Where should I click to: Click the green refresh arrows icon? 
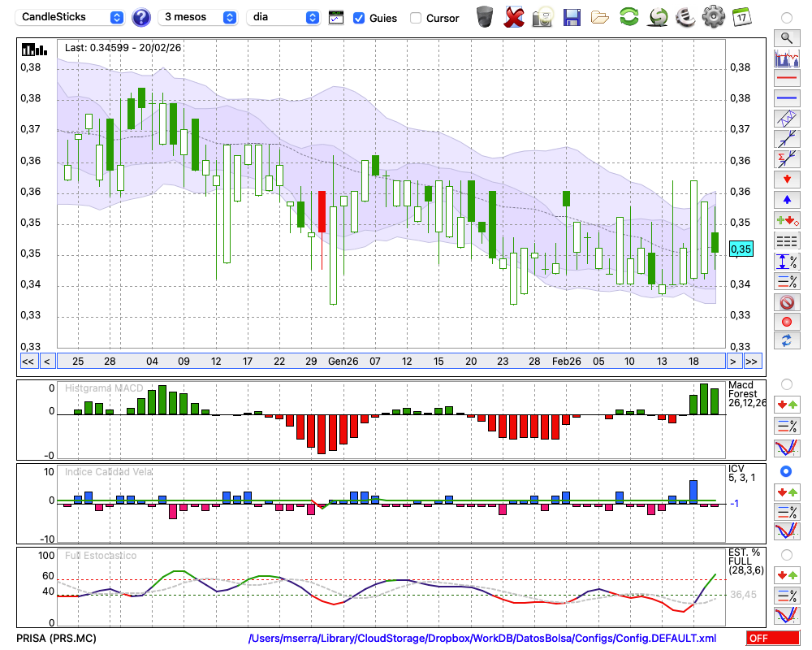coord(628,17)
